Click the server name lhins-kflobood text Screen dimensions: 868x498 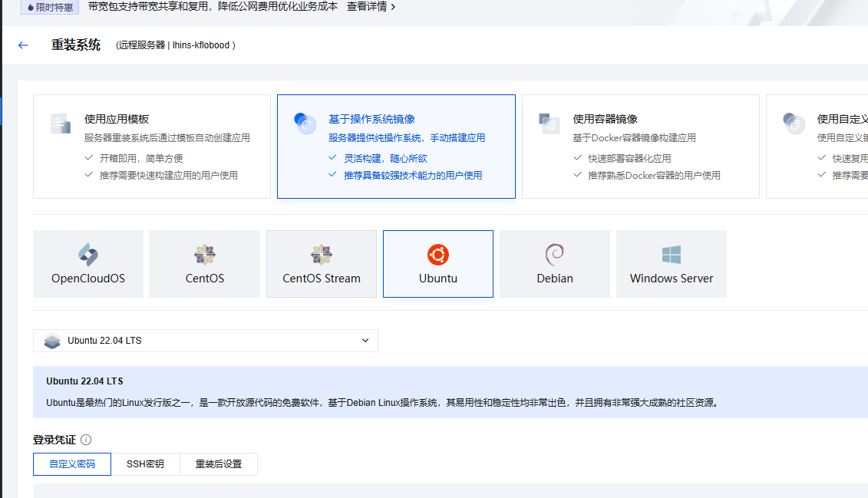point(200,45)
